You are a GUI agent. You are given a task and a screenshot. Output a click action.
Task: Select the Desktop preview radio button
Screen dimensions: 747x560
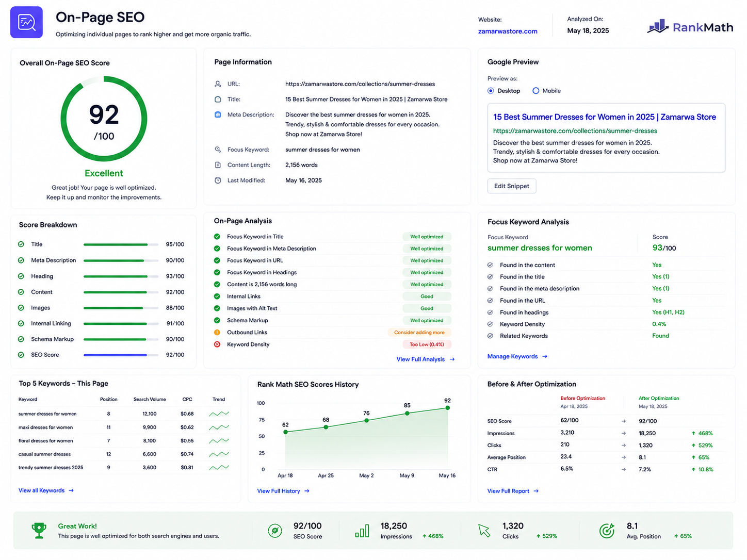pos(491,91)
